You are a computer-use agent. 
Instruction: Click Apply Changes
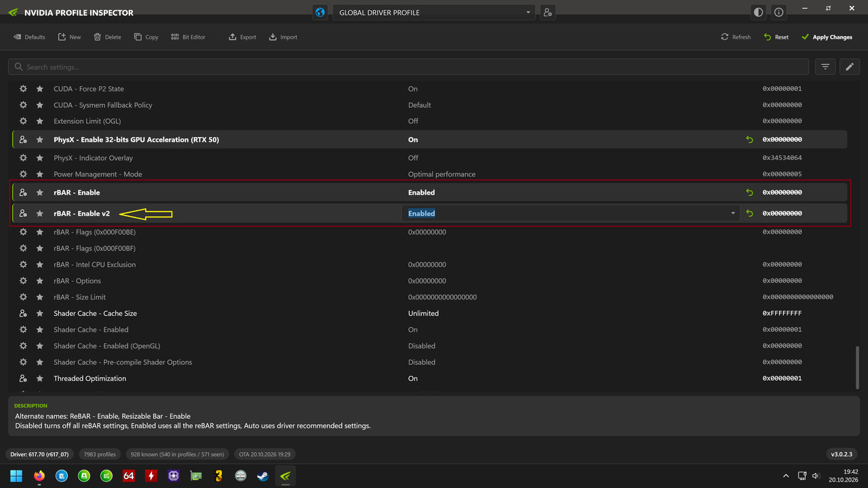tap(827, 37)
